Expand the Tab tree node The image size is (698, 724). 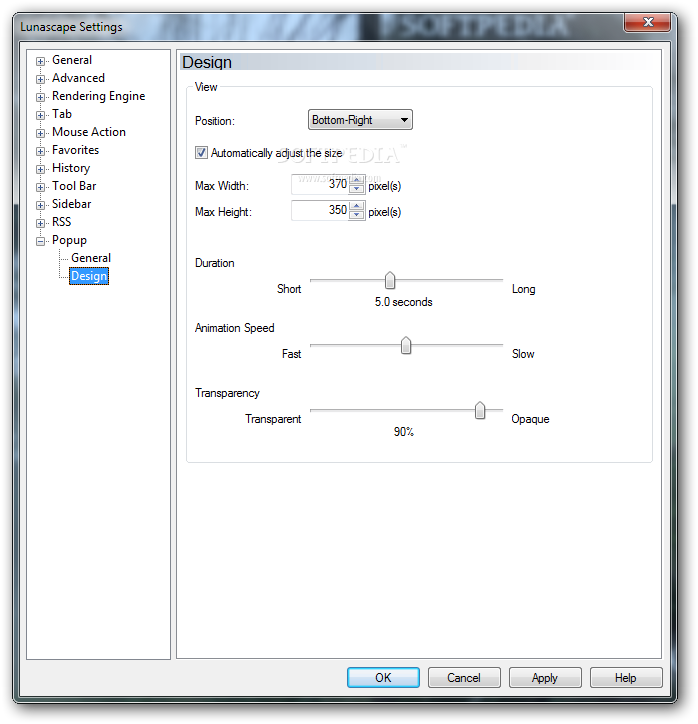pyautogui.click(x=41, y=115)
